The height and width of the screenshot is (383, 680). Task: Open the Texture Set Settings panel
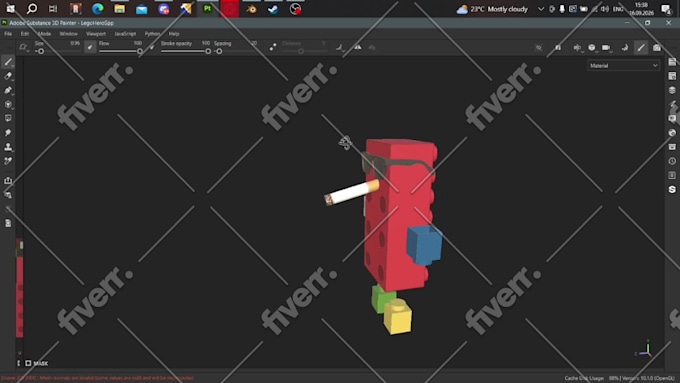[x=672, y=76]
